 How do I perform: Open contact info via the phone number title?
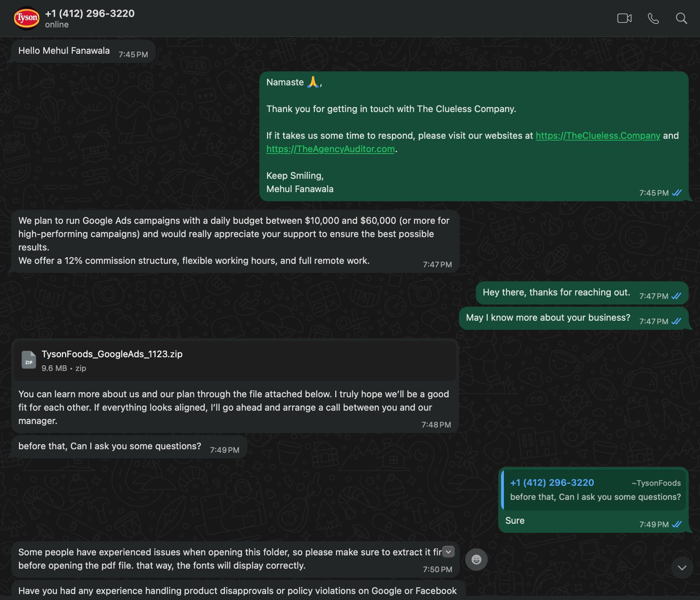tap(90, 14)
